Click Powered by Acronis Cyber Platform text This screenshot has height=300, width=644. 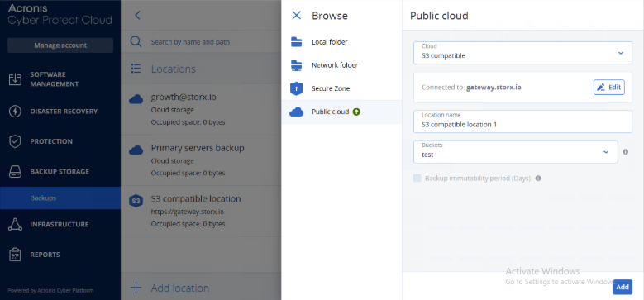click(x=50, y=290)
